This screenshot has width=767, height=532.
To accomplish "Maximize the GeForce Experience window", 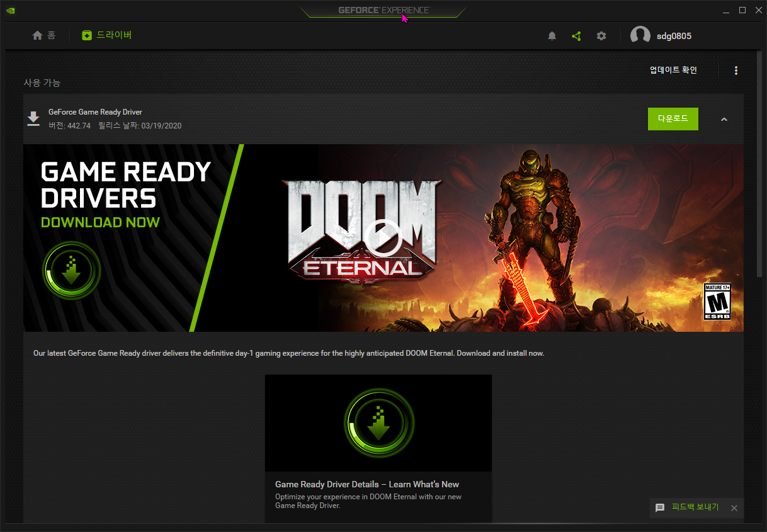I will pyautogui.click(x=742, y=10).
